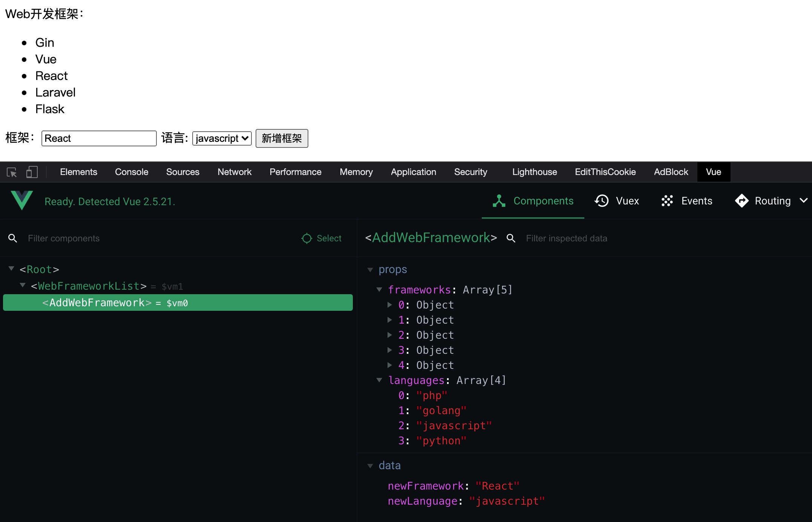The image size is (812, 522).
Task: Switch to the Network tab
Action: click(x=234, y=172)
